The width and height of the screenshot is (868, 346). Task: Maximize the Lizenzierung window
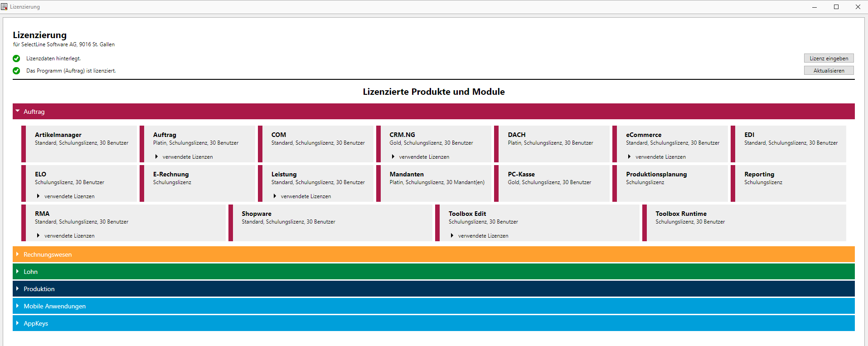point(836,7)
